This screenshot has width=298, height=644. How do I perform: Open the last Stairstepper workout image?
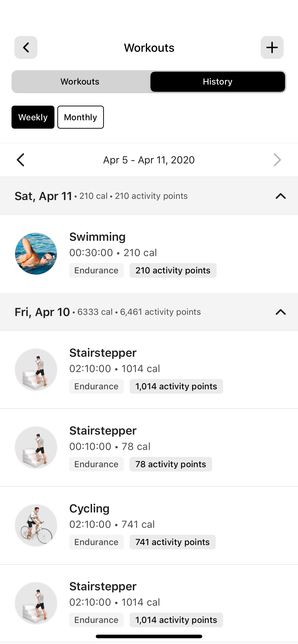click(36, 603)
